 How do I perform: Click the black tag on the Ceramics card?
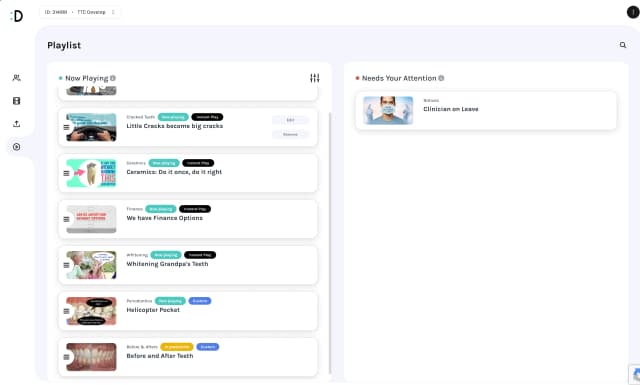coord(198,163)
